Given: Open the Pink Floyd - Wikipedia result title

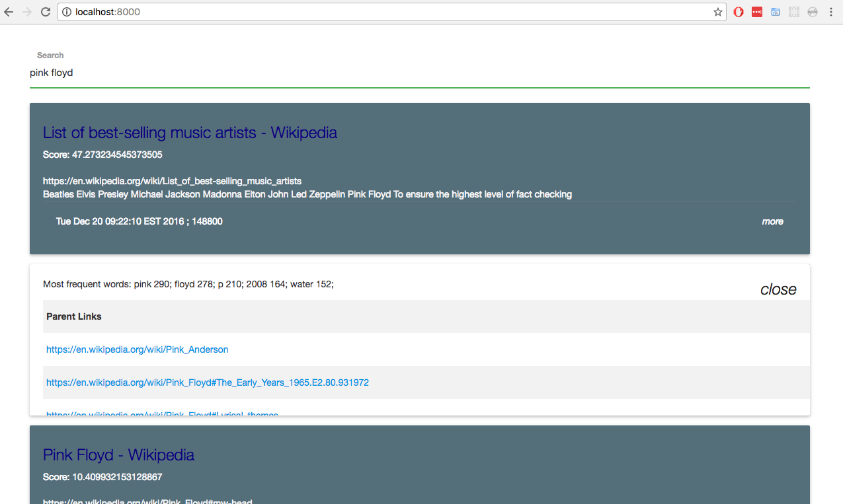Looking at the screenshot, I should pos(119,455).
